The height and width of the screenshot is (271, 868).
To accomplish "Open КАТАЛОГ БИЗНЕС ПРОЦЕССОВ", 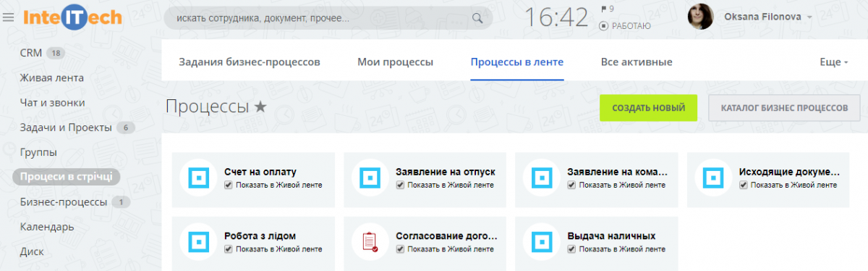I will click(784, 107).
